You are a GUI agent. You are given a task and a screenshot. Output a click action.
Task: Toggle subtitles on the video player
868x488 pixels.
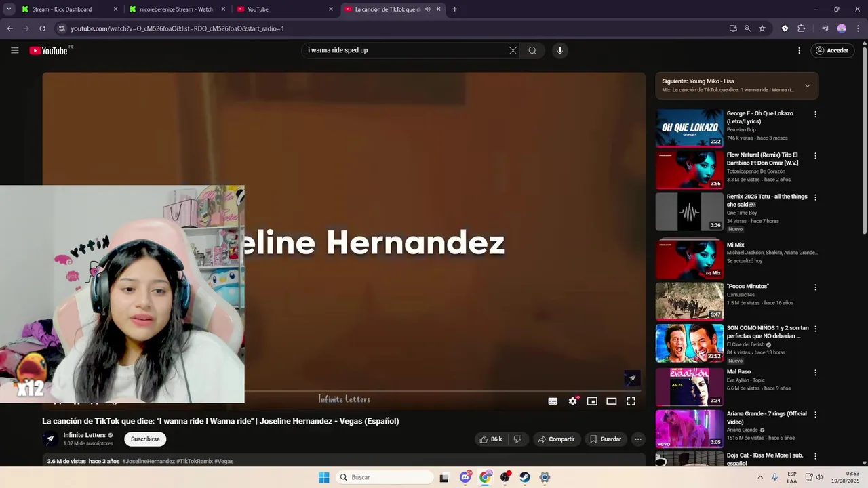tap(553, 401)
